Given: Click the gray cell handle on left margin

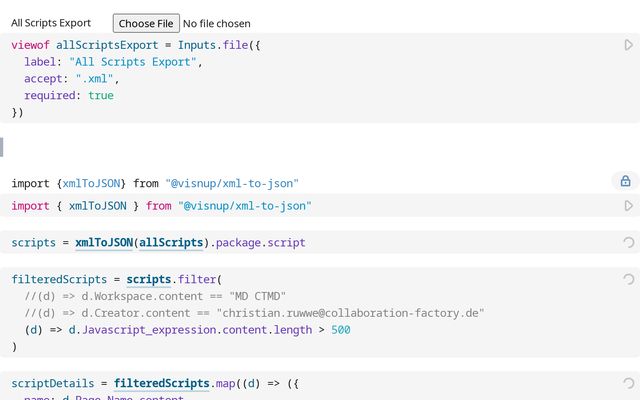Looking at the screenshot, I should pos(2,147).
